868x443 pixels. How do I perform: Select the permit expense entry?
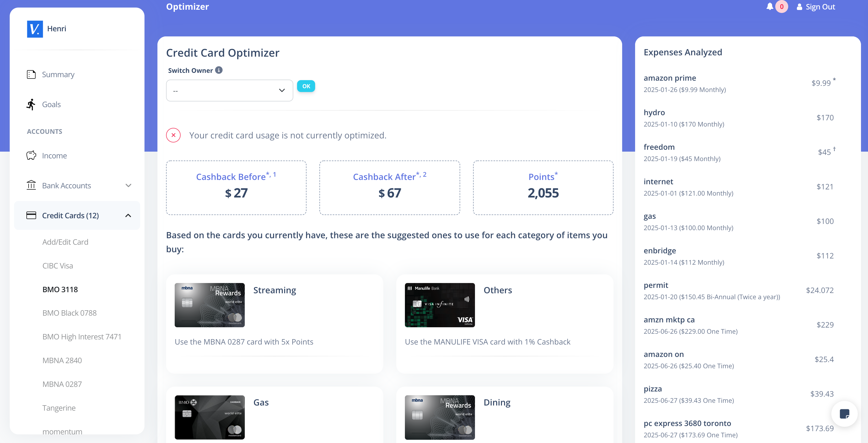coord(739,291)
